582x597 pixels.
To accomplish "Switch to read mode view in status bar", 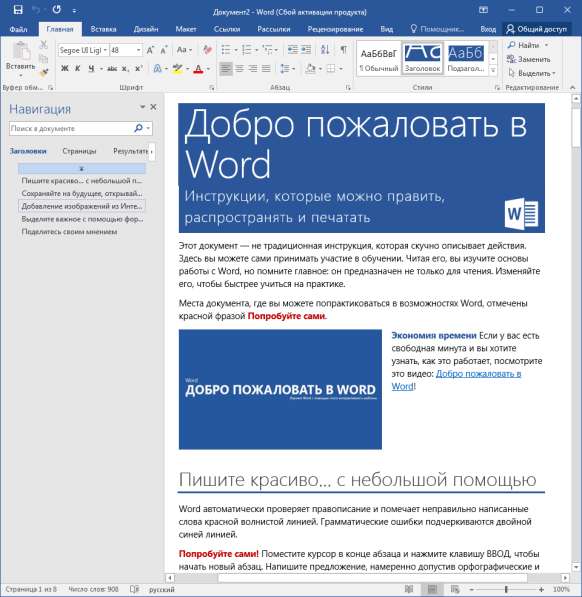I will [x=409, y=589].
